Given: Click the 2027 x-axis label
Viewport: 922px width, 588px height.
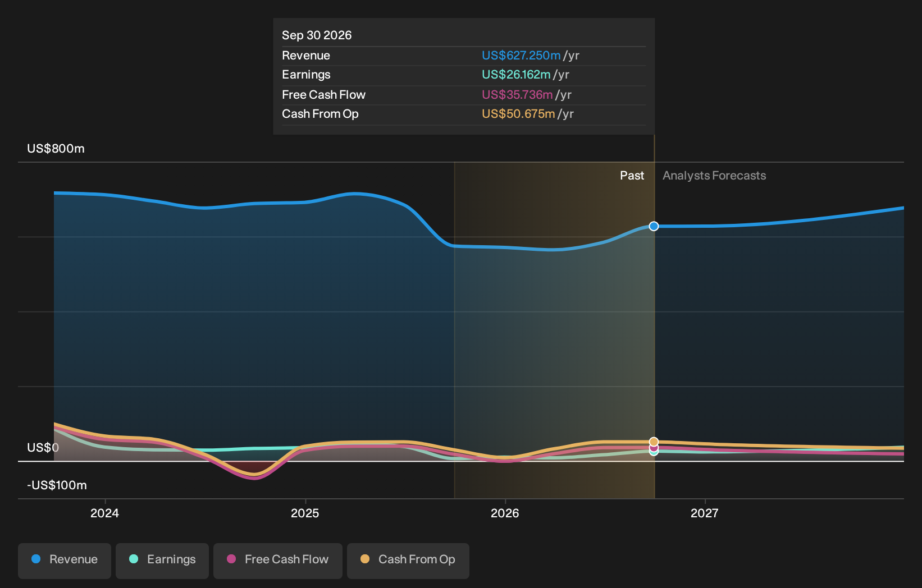Looking at the screenshot, I should [705, 513].
